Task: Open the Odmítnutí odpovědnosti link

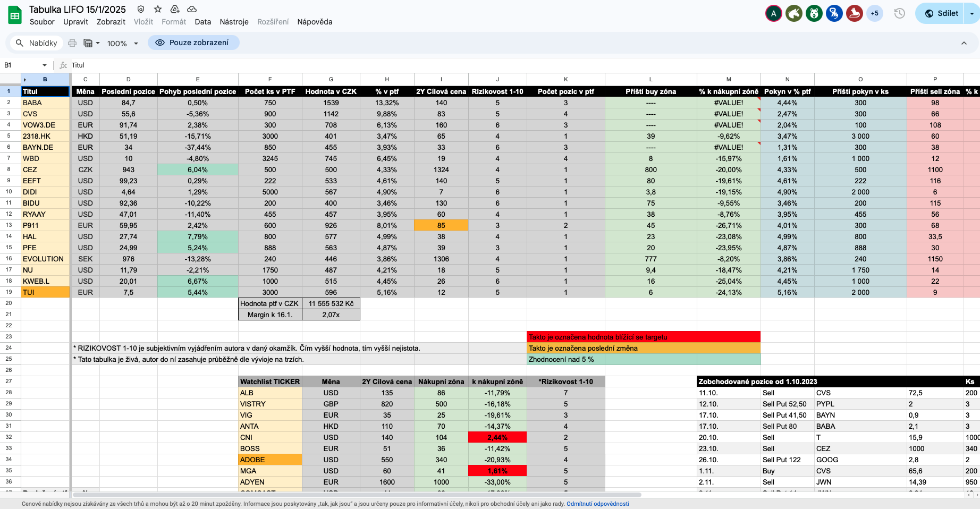Action: point(597,504)
